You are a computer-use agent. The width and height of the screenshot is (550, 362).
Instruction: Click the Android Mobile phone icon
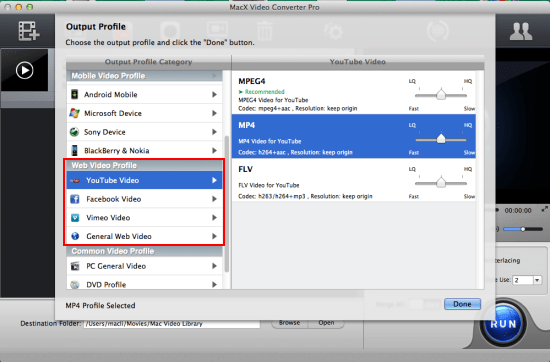pos(74,94)
